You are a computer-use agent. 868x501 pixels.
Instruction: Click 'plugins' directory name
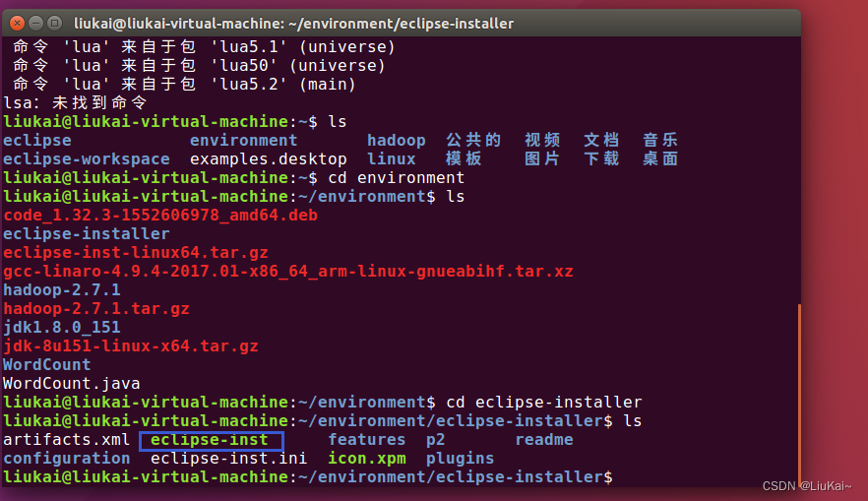(460, 459)
